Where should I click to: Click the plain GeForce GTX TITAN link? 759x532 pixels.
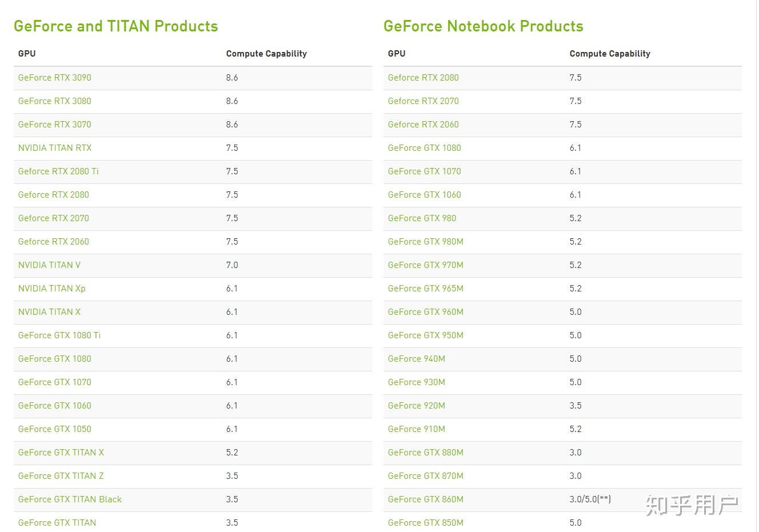tap(57, 523)
